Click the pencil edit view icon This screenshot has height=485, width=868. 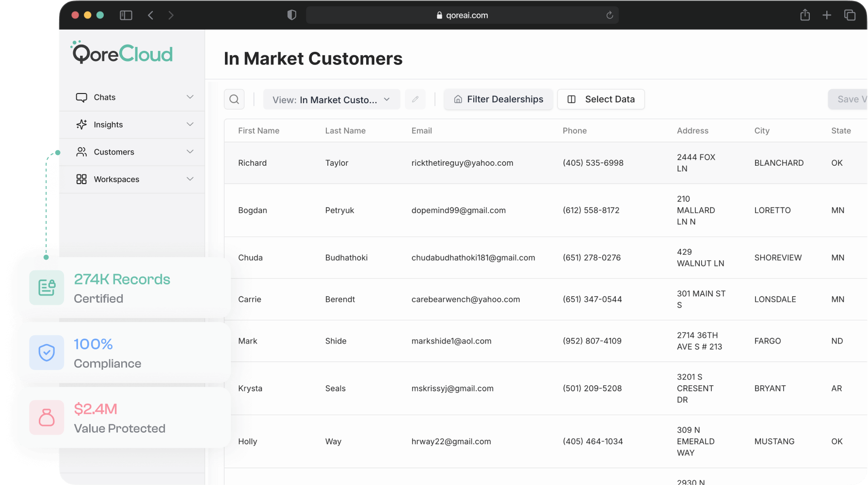pos(415,99)
